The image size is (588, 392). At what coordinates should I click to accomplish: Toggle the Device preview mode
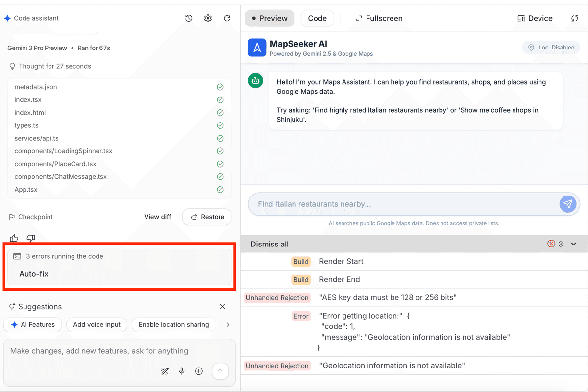tap(535, 18)
